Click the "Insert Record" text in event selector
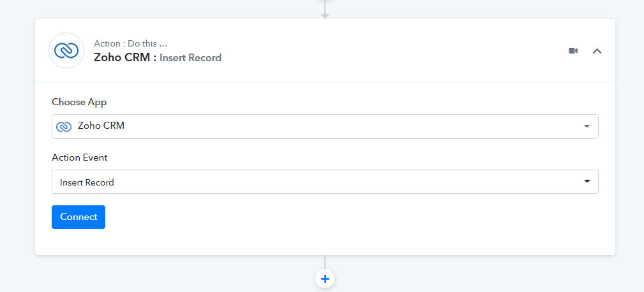Image resolution: width=644 pixels, height=292 pixels. (87, 182)
